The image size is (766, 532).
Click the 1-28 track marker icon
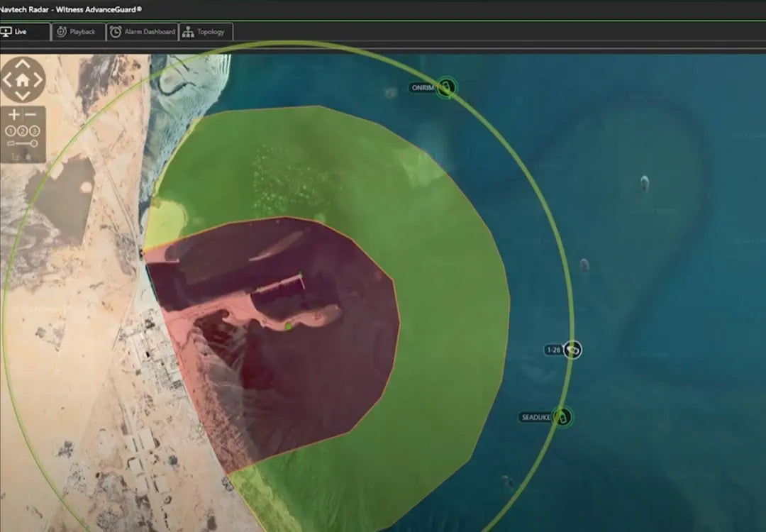point(573,350)
